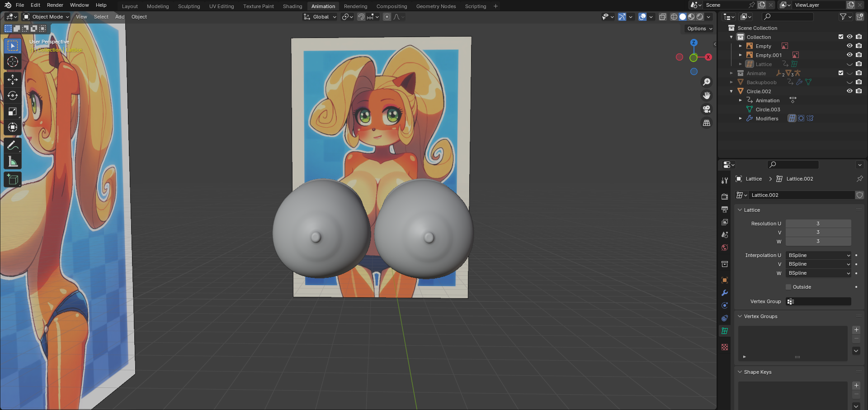Add a new shape key with plus
The image size is (868, 410).
(856, 386)
